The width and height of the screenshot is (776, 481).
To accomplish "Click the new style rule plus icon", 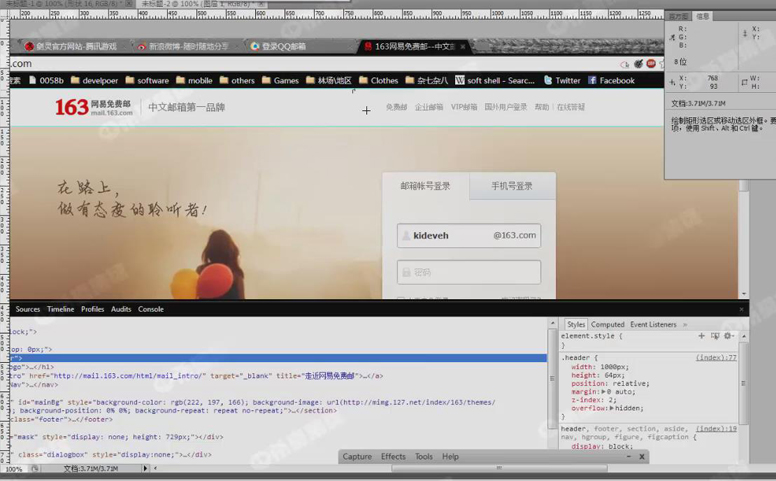I will click(701, 336).
